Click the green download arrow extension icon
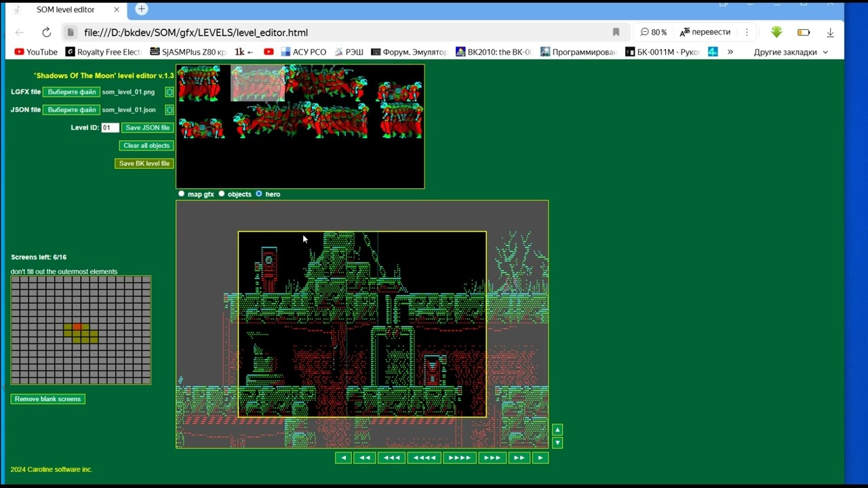Viewport: 868px width, 488px height. click(776, 32)
